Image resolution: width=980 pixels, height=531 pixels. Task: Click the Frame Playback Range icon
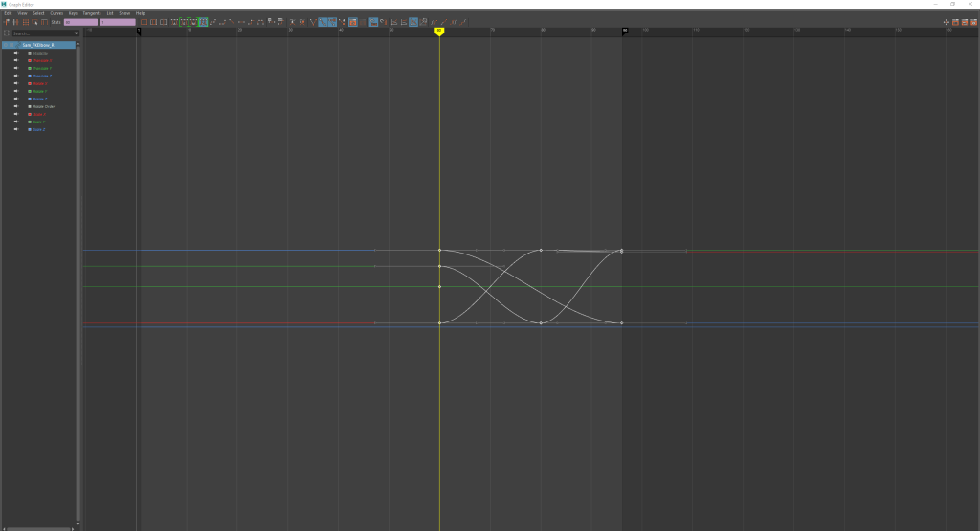click(x=154, y=22)
